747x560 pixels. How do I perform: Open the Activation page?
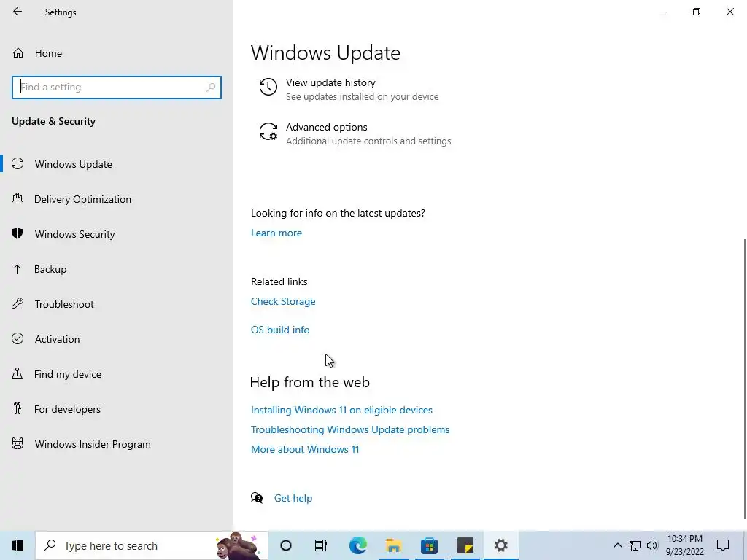(x=117, y=339)
